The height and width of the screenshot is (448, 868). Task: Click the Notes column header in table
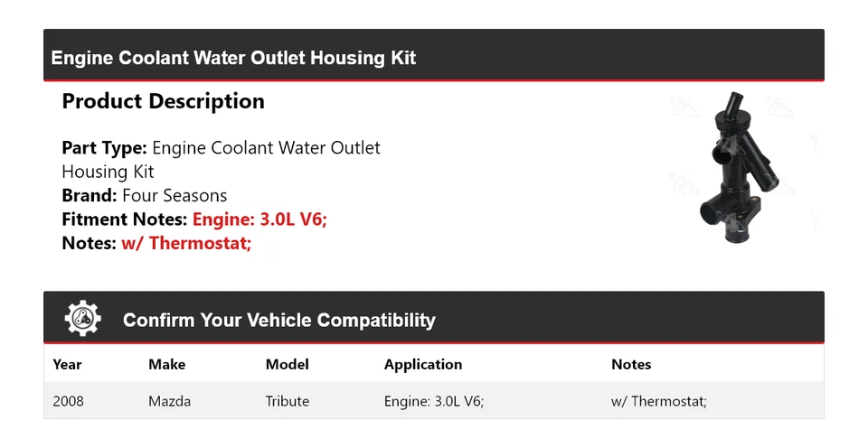[630, 364]
